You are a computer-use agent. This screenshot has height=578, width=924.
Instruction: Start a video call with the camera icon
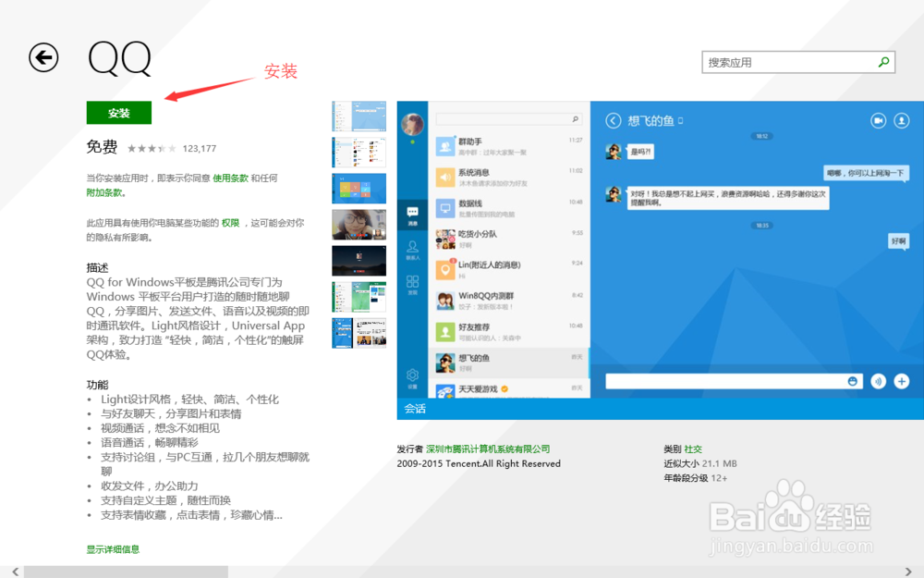[878, 120]
